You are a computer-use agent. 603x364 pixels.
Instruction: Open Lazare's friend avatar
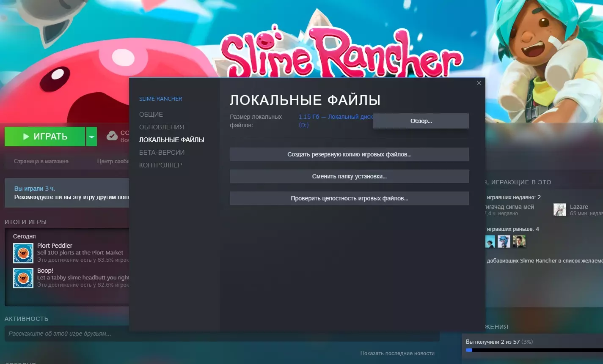click(560, 210)
